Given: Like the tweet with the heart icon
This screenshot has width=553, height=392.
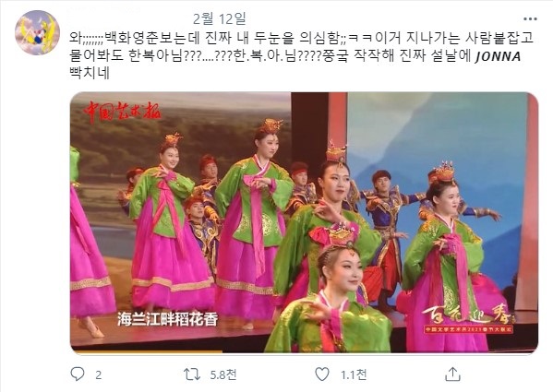Looking at the screenshot, I should coord(321,374).
